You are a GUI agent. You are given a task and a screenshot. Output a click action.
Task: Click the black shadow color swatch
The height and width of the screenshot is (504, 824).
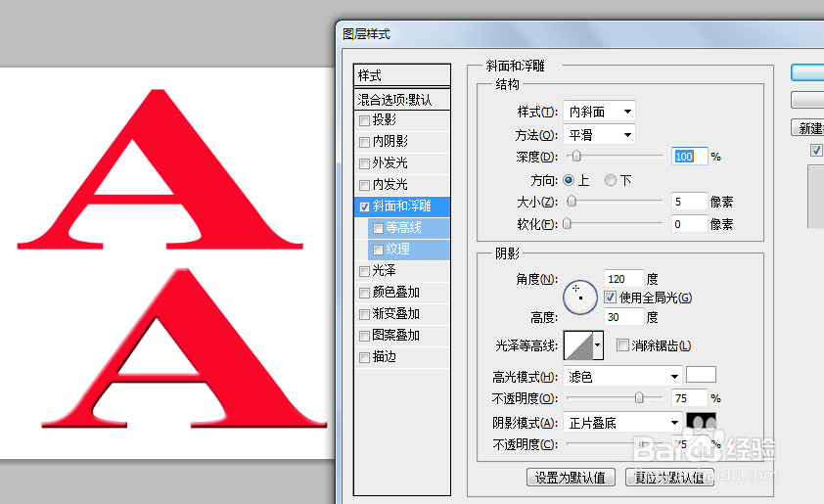701,421
